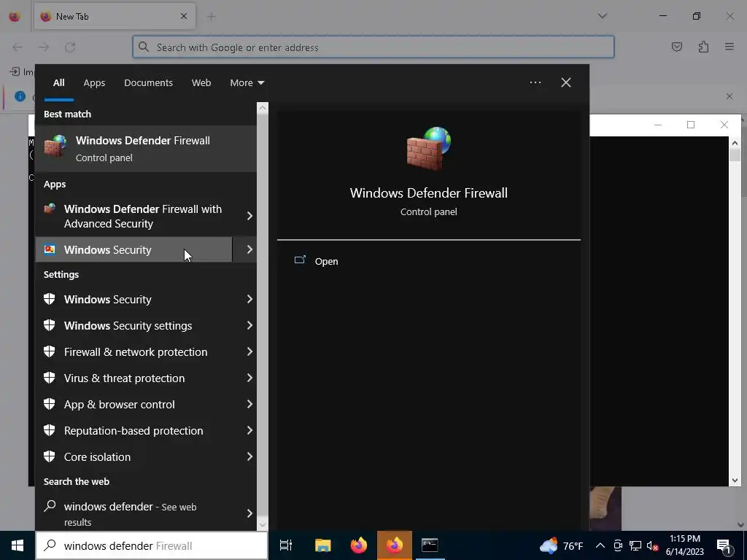Click the muted volume icon in tray

pyautogui.click(x=653, y=545)
